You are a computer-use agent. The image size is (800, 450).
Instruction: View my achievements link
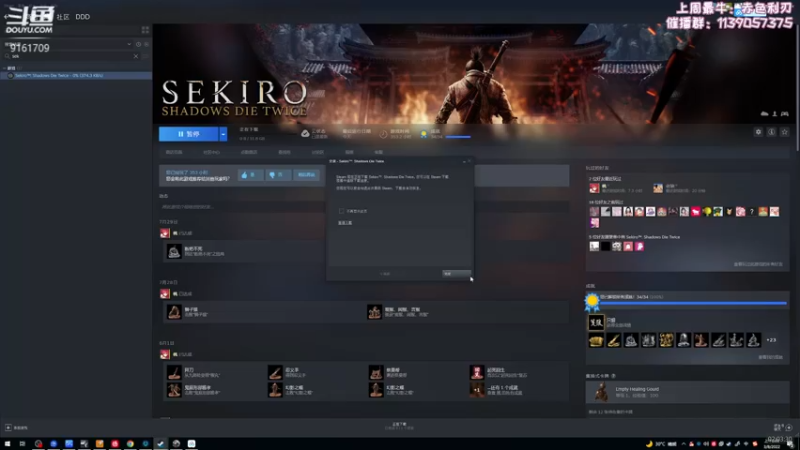[770, 357]
